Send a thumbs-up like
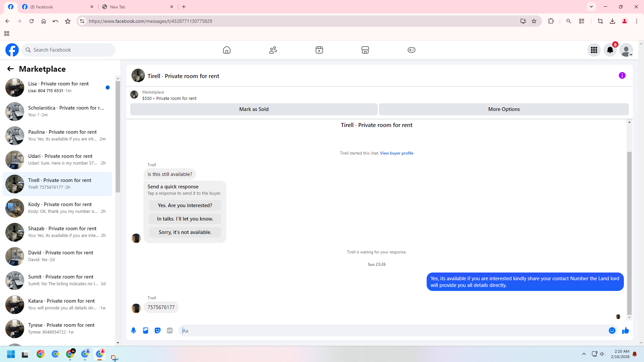Image resolution: width=644 pixels, height=362 pixels. pos(626,330)
